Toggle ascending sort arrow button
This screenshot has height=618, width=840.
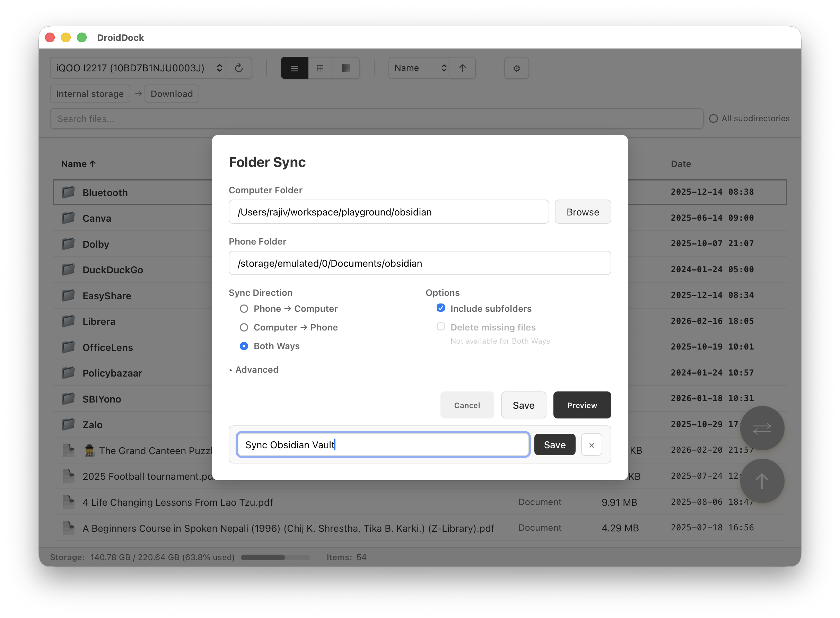(x=463, y=68)
